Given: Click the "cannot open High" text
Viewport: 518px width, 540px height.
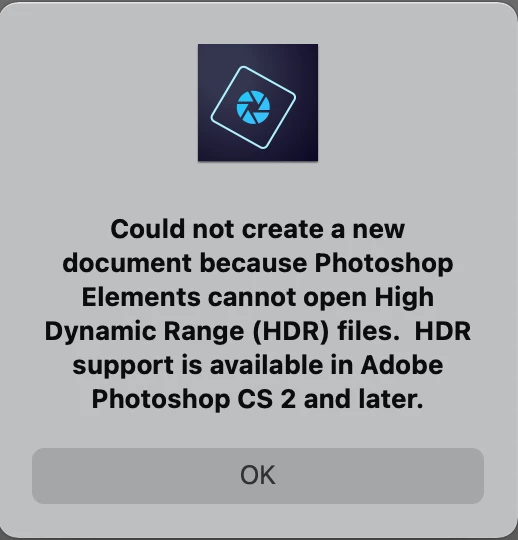Looking at the screenshot, I should (x=321, y=298).
